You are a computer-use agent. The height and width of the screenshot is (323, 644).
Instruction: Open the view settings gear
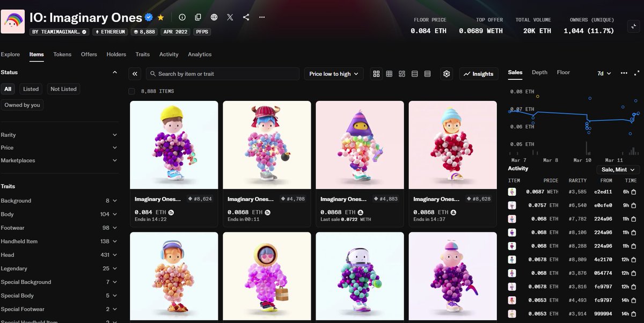click(447, 74)
